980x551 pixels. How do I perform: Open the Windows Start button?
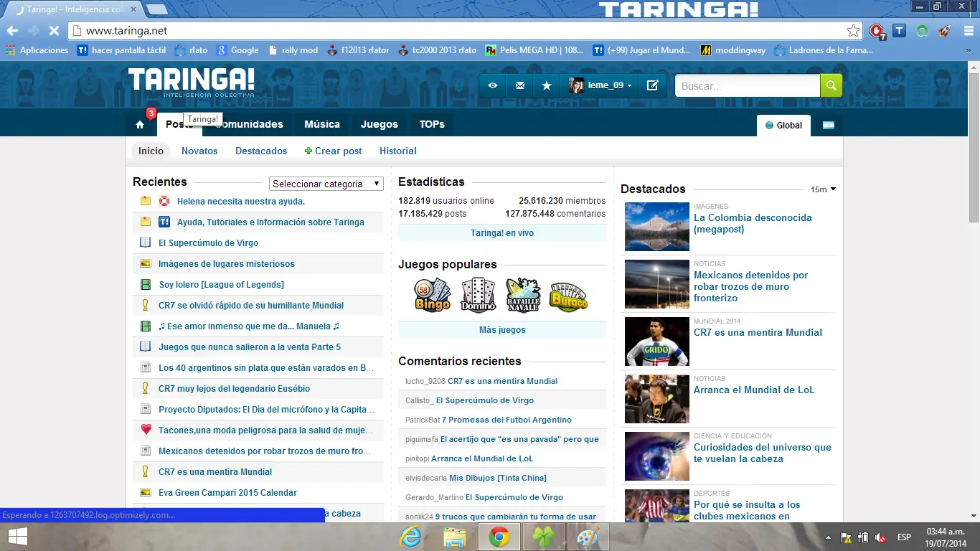pyautogui.click(x=18, y=537)
